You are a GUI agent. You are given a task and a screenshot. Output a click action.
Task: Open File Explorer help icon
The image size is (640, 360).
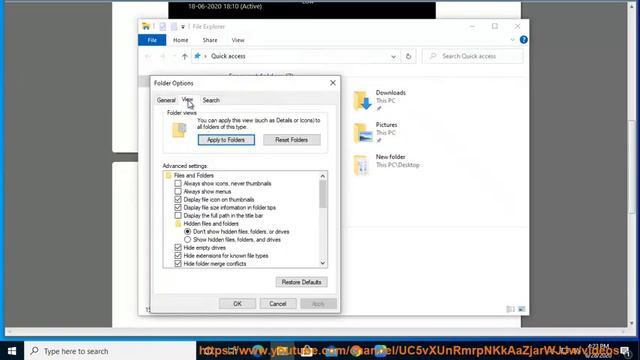point(523,40)
